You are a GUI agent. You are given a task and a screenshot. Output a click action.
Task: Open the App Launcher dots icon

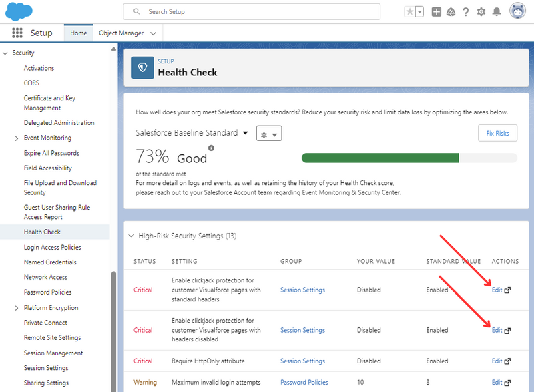17,33
